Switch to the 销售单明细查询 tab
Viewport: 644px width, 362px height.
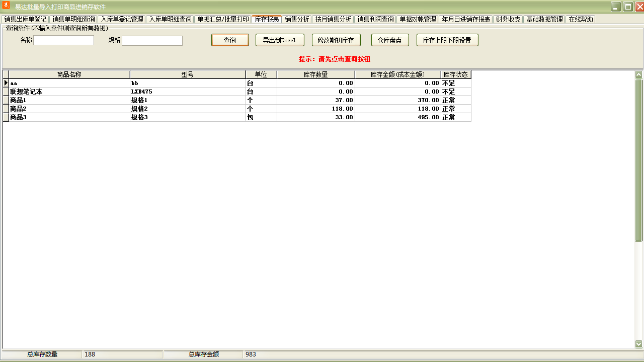[73, 20]
